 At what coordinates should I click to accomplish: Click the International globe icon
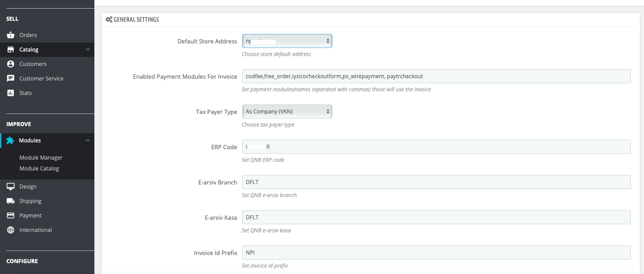click(10, 230)
